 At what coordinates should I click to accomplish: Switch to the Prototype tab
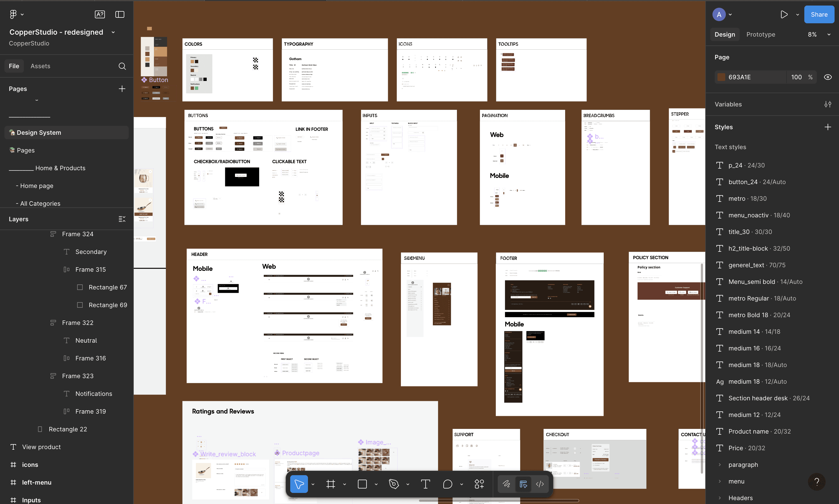point(760,34)
